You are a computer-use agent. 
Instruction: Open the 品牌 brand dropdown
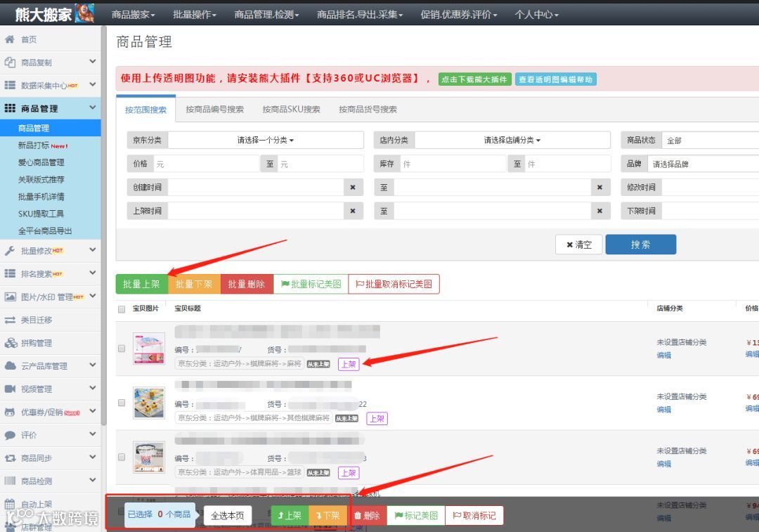703,164
